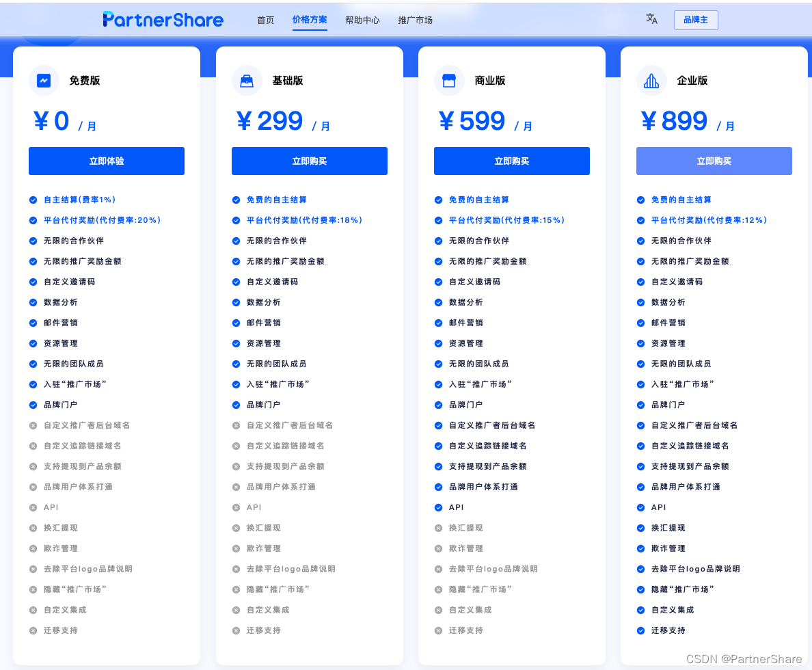Screen dimensions: 812x670
Task: Click the 商业版 storefront plan icon
Action: pos(449,80)
